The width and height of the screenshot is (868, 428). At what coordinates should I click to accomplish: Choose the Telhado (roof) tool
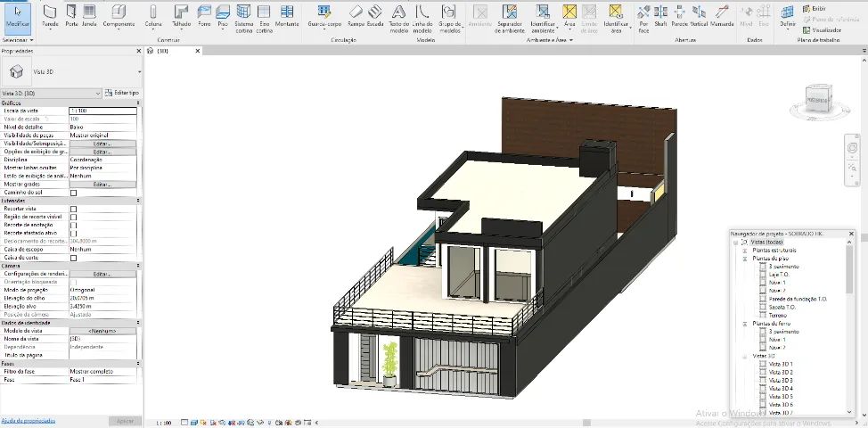click(x=181, y=14)
